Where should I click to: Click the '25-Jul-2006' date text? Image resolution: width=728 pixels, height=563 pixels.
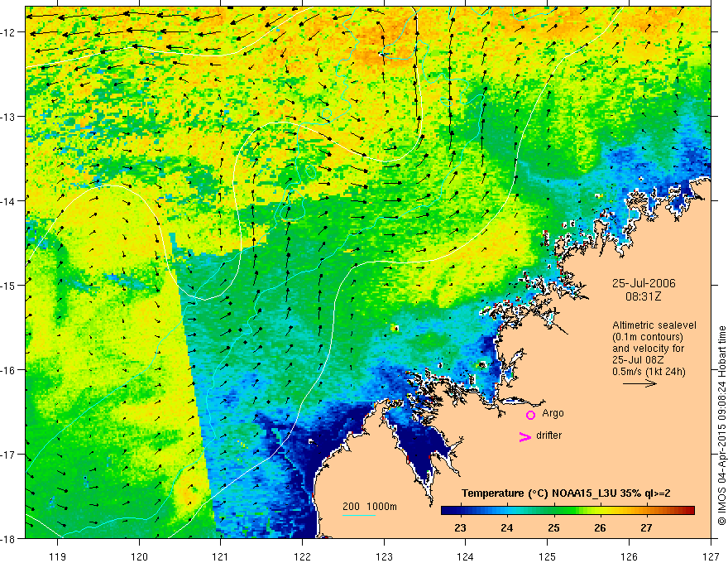(x=644, y=283)
